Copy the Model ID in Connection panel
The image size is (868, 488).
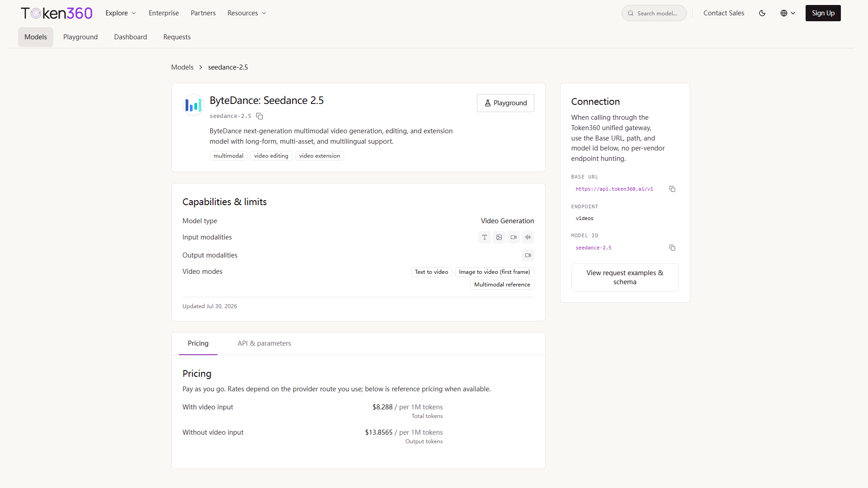(x=672, y=248)
